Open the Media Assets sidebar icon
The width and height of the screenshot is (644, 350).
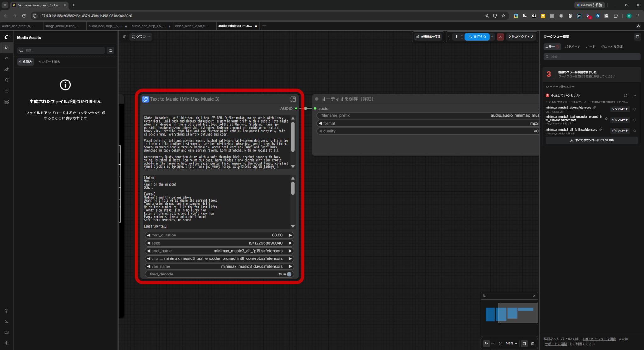[7, 47]
